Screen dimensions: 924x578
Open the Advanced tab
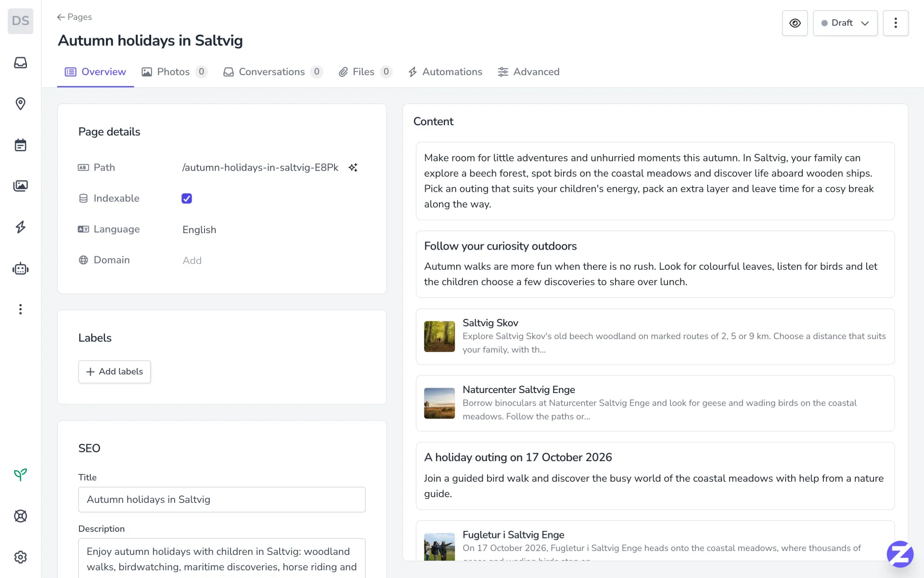point(528,72)
